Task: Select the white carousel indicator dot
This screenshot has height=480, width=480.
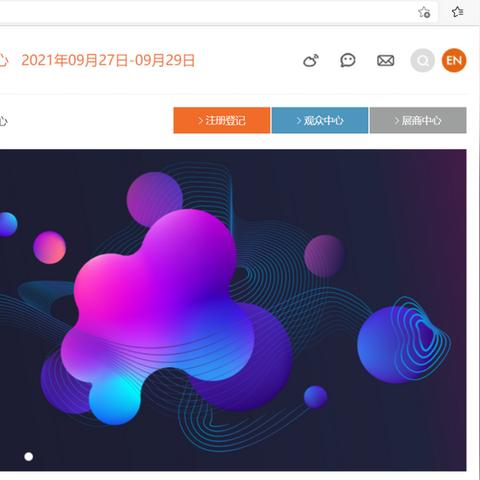Action: point(29,457)
